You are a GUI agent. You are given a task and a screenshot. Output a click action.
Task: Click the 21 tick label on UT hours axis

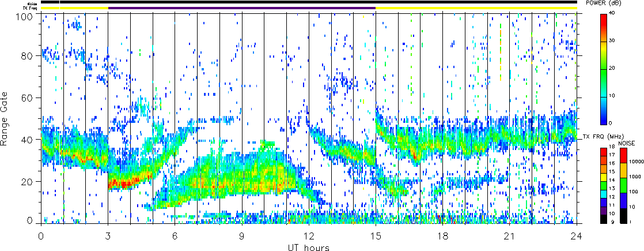point(510,236)
